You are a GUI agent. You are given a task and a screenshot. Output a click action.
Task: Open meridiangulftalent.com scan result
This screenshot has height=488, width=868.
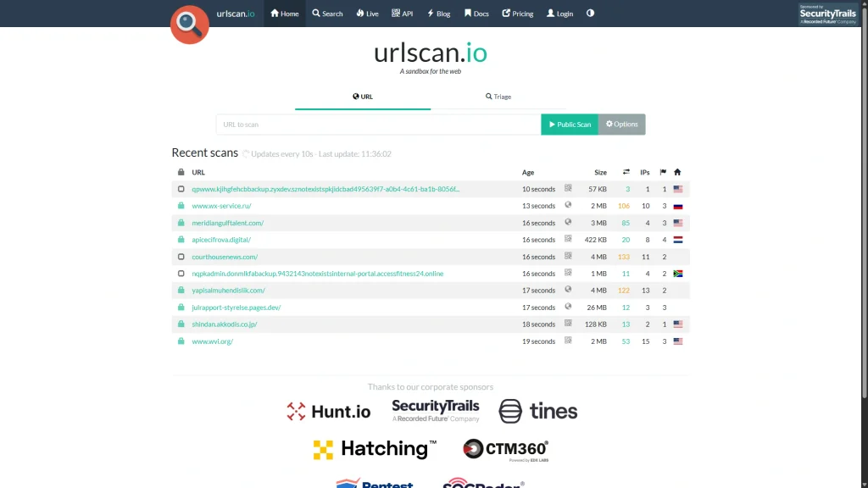coord(227,223)
